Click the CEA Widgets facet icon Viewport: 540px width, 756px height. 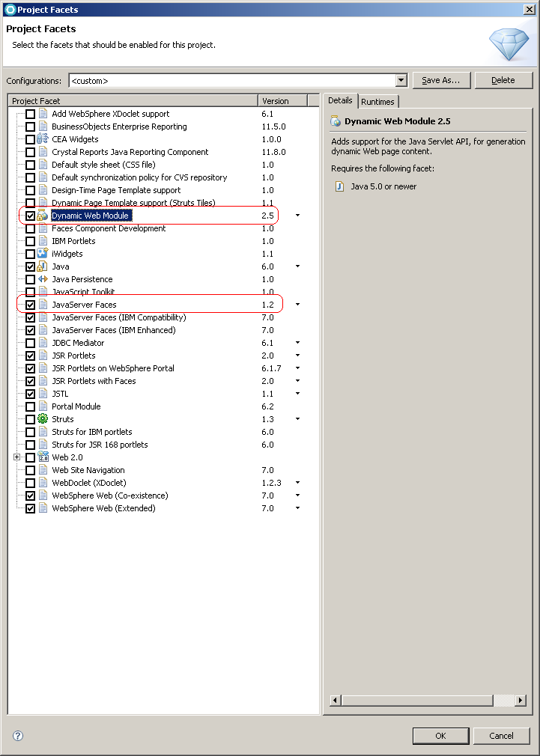click(x=43, y=139)
